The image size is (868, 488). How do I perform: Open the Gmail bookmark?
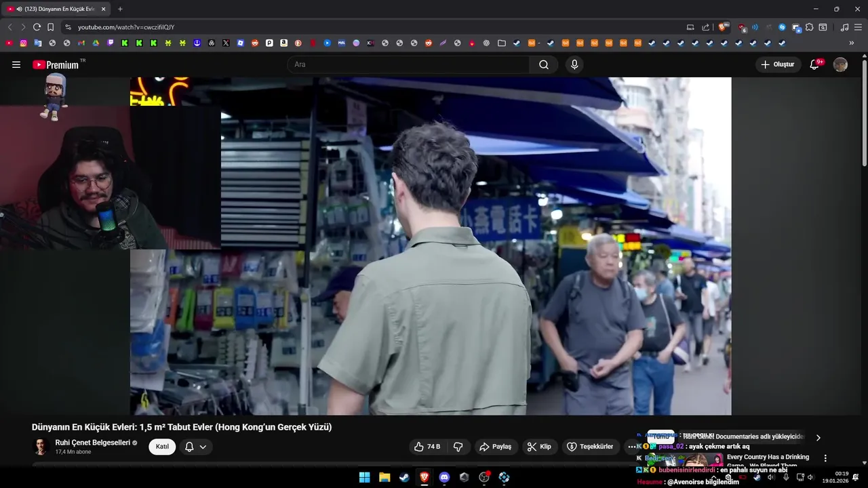tap(81, 43)
